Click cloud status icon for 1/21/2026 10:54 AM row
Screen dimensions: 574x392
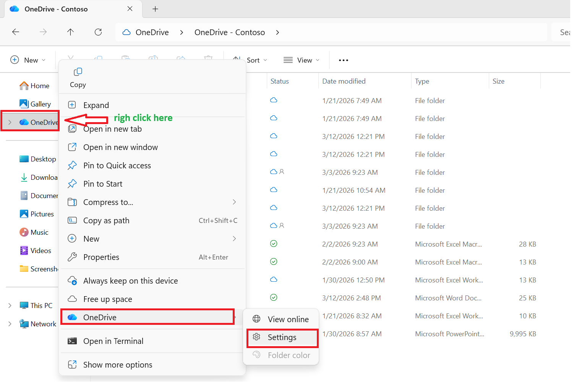[274, 190]
